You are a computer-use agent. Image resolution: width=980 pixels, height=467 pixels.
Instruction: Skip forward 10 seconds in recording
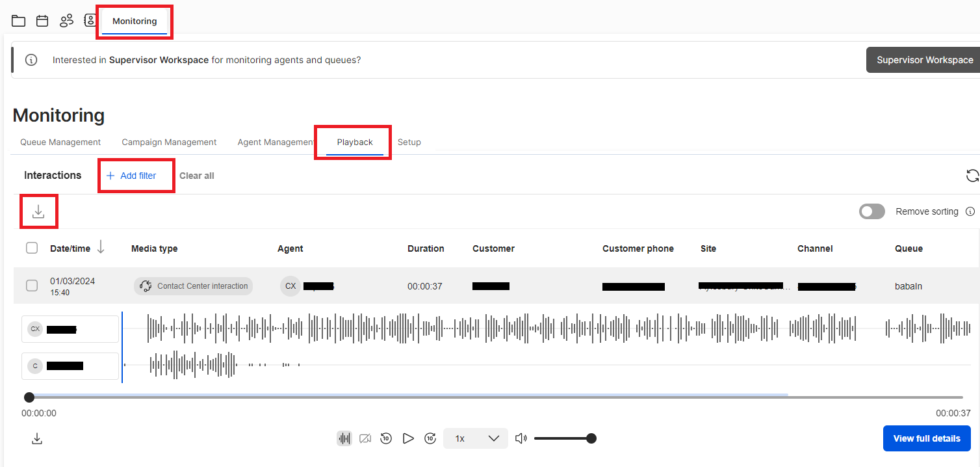coord(430,438)
